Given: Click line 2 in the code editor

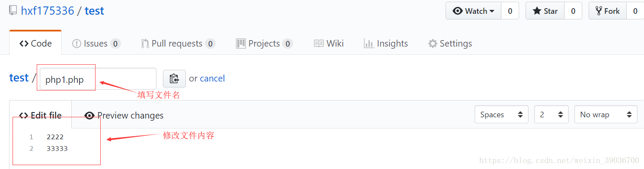Looking at the screenshot, I should [57, 149].
